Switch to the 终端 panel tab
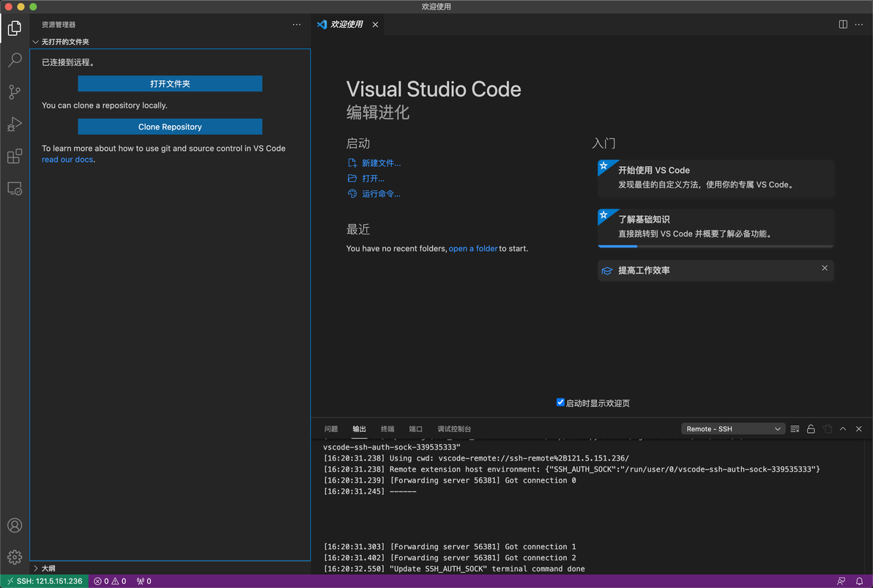The image size is (873, 588). tap(387, 429)
